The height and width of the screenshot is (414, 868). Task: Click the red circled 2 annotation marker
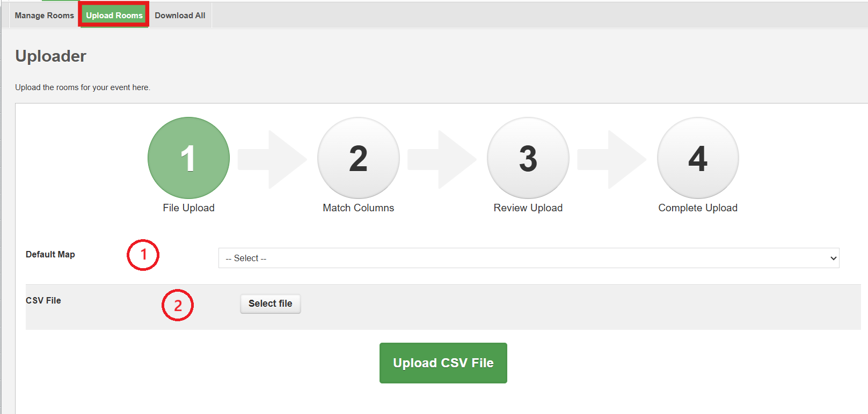[178, 305]
